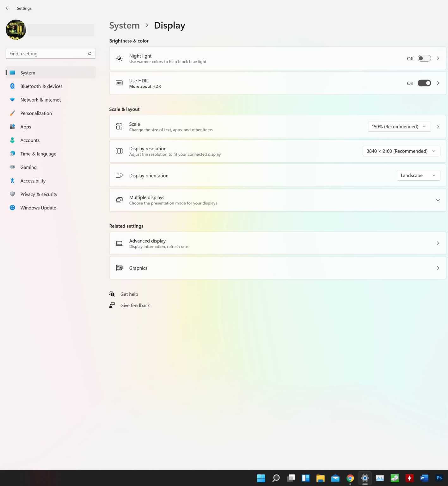
Task: Select Bluetooth & devices in sidebar
Action: [41, 86]
